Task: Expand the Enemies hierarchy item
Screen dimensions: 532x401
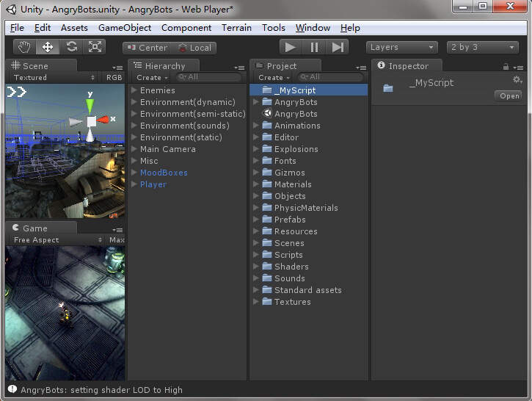Action: point(134,90)
